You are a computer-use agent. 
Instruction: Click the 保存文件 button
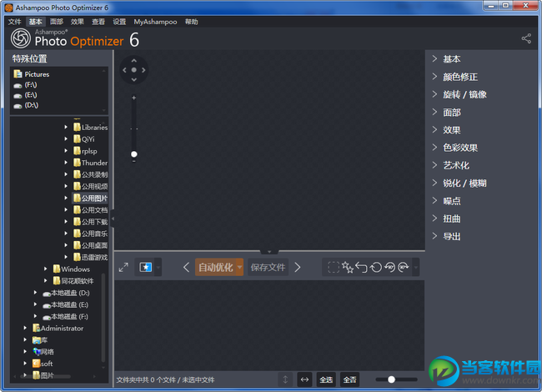[x=268, y=267]
